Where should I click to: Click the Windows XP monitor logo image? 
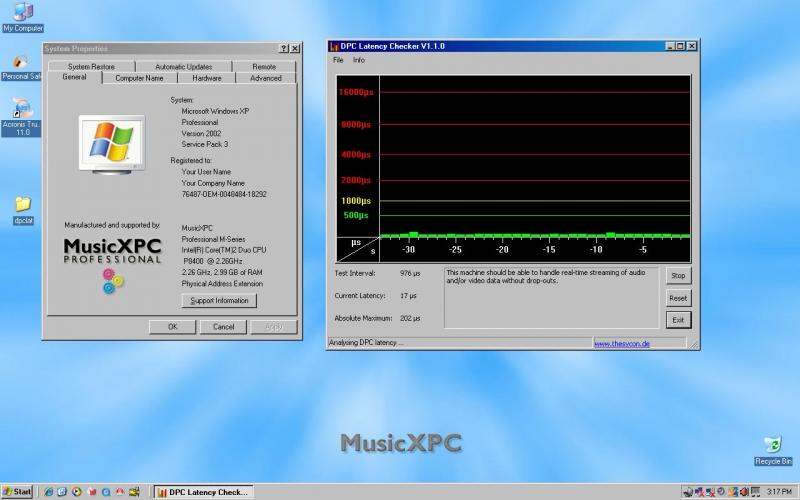(112, 144)
